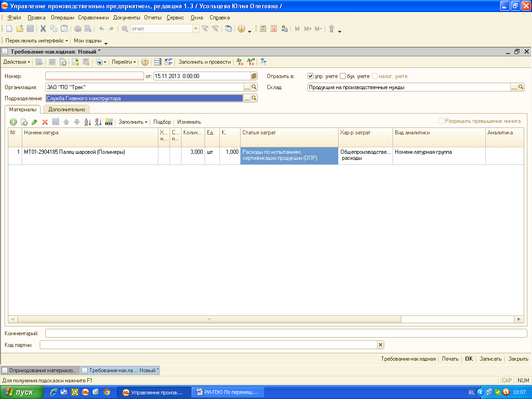Delete selected row with red X icon
The image size is (532, 399).
pos(45,122)
